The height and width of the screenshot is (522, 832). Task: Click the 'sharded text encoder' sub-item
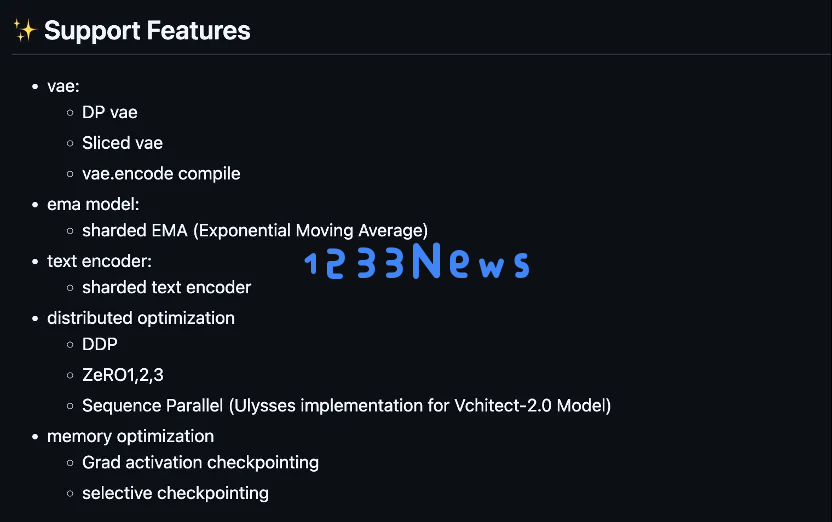click(x=167, y=288)
